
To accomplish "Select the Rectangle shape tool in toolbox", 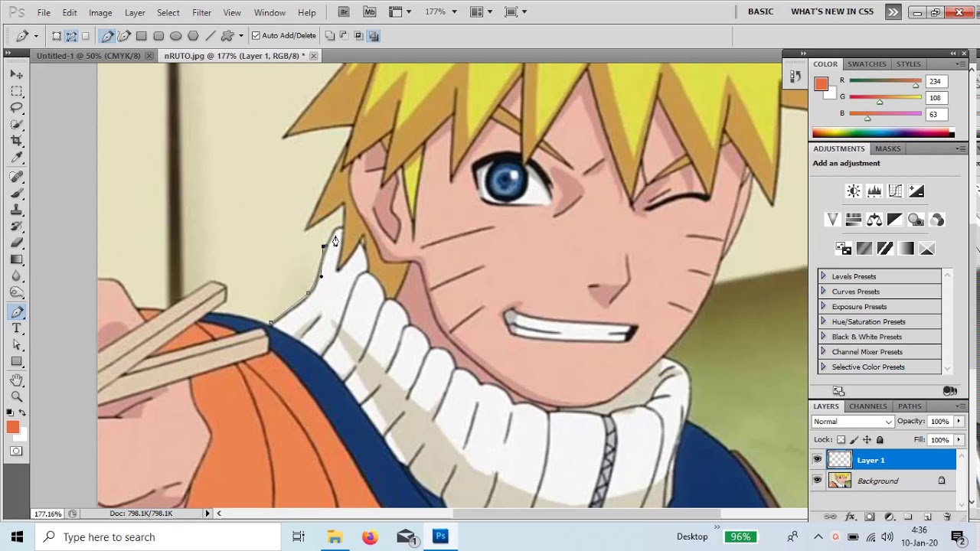I will [16, 362].
